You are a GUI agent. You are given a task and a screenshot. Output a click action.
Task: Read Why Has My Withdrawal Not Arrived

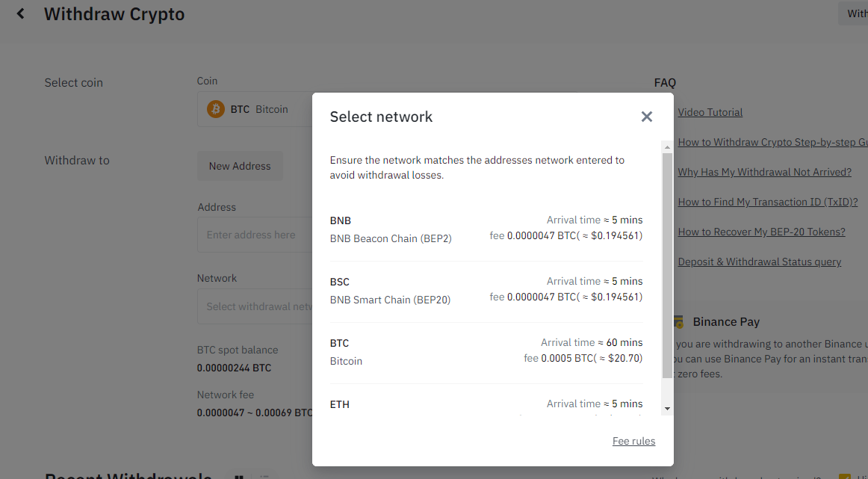[764, 172]
